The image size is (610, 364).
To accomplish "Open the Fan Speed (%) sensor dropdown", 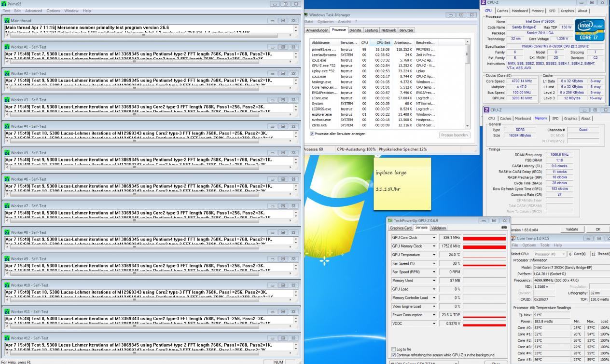I will [434, 263].
